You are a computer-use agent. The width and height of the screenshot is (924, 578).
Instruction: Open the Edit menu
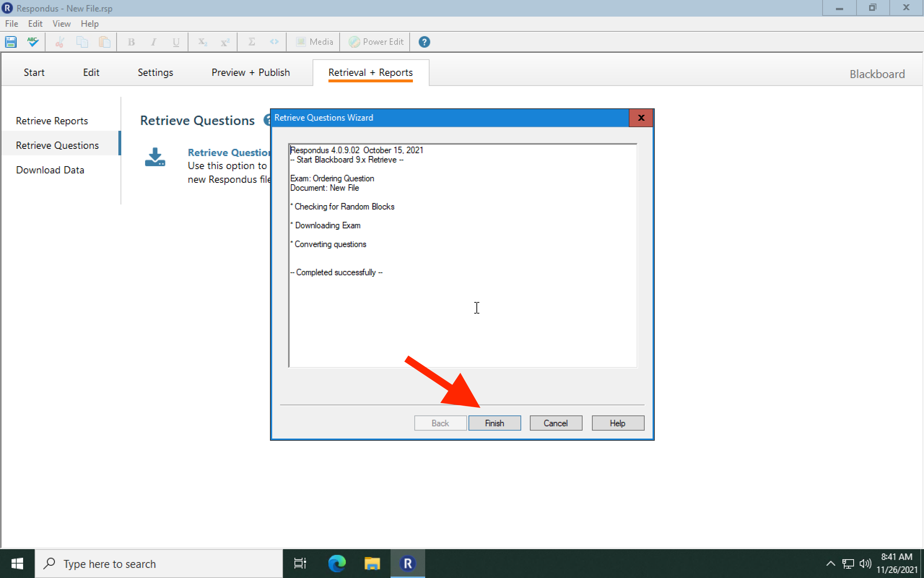(35, 24)
